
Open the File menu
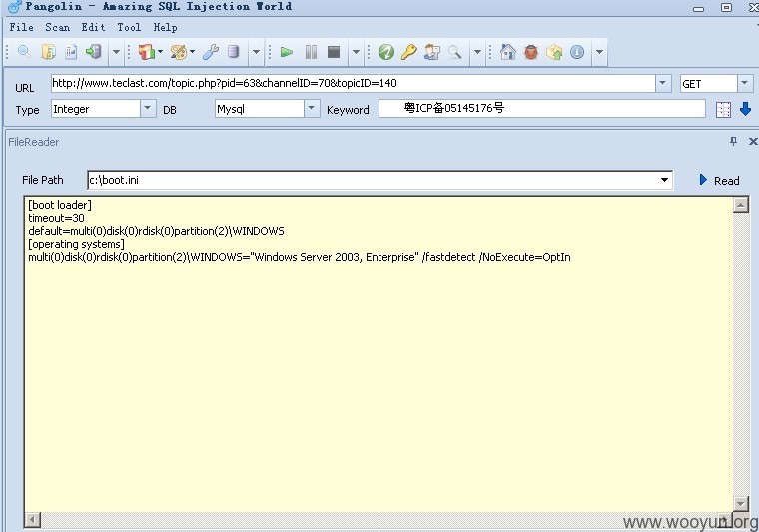[21, 27]
